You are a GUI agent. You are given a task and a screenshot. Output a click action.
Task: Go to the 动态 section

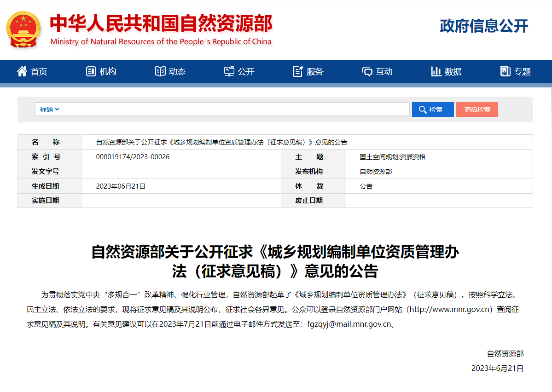170,71
